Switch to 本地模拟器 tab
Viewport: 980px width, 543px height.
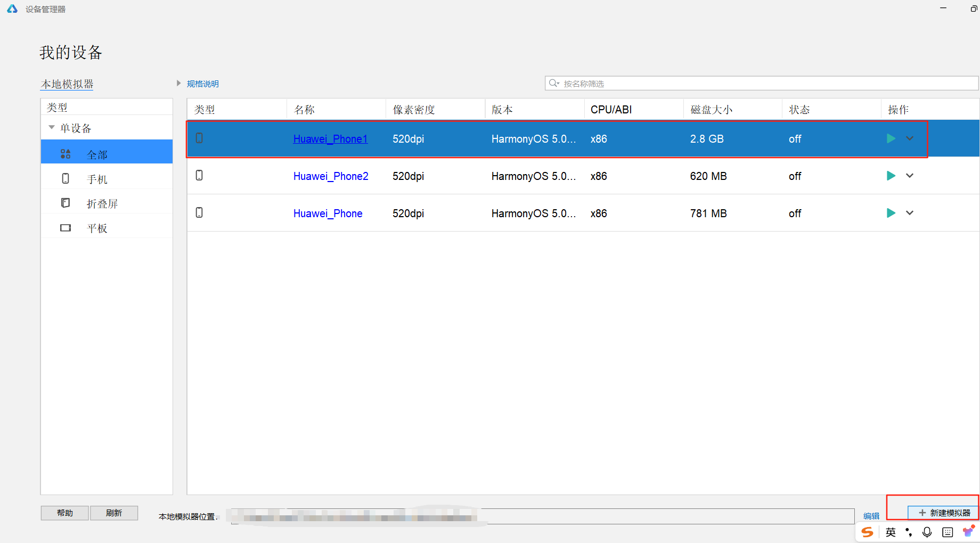point(67,84)
